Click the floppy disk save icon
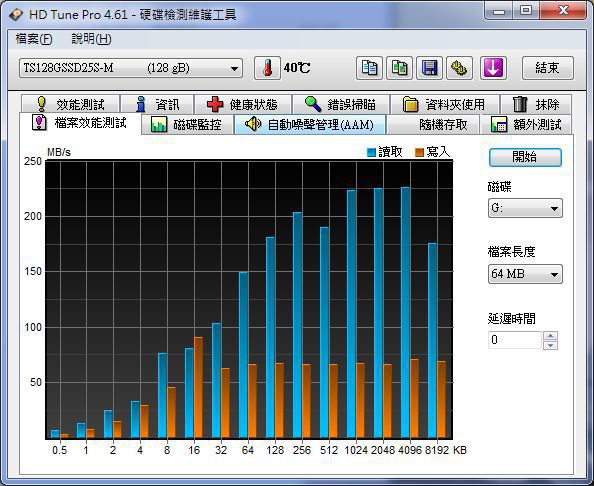 point(429,68)
